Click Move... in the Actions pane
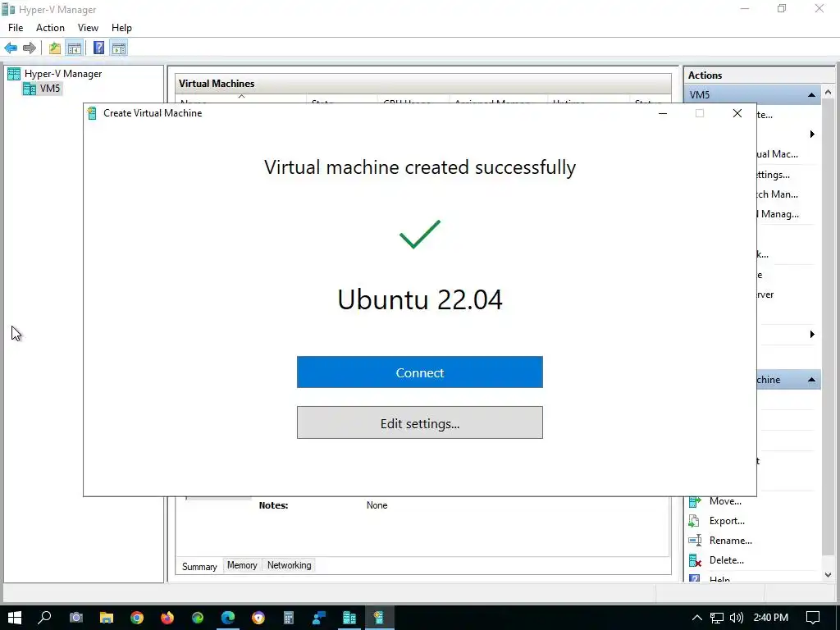The image size is (840, 630). point(725,501)
